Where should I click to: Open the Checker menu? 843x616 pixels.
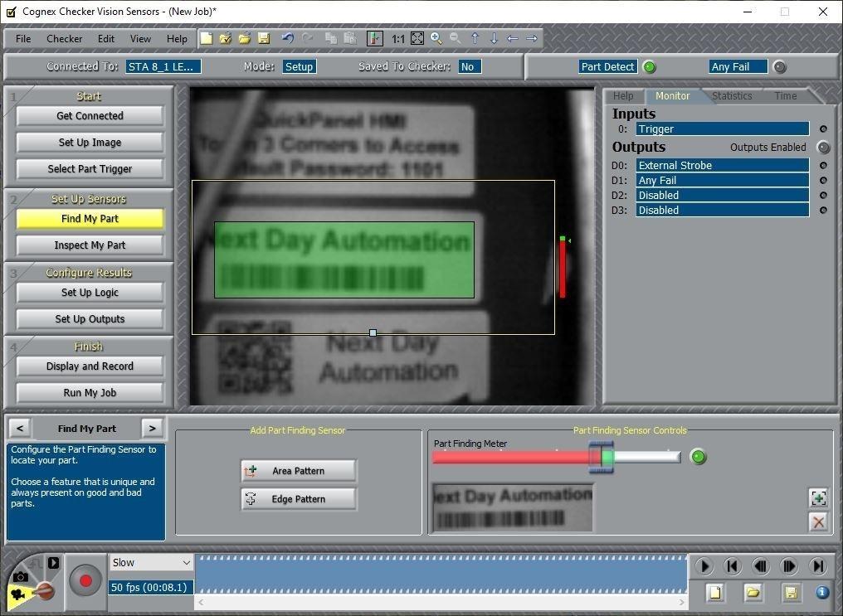pyautogui.click(x=64, y=39)
